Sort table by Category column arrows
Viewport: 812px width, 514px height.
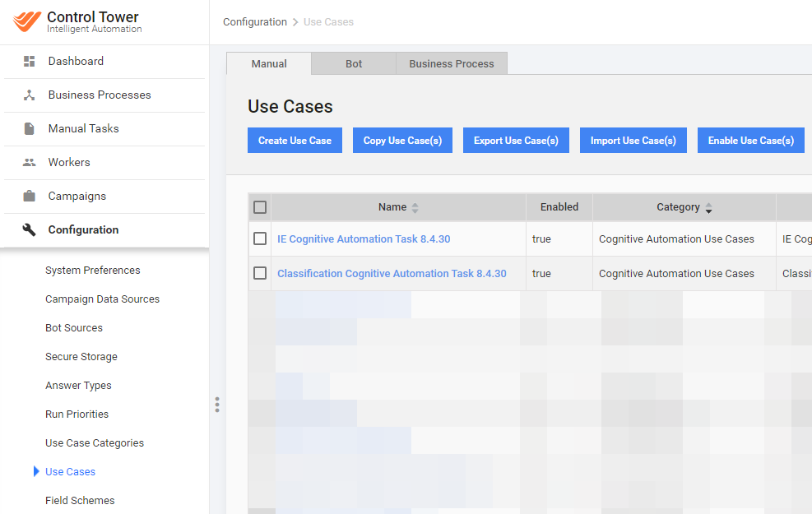tap(708, 208)
